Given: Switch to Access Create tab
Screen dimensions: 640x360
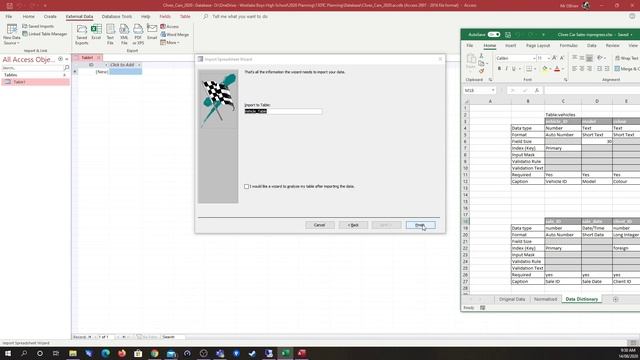Looking at the screenshot, I should pyautogui.click(x=50, y=17).
